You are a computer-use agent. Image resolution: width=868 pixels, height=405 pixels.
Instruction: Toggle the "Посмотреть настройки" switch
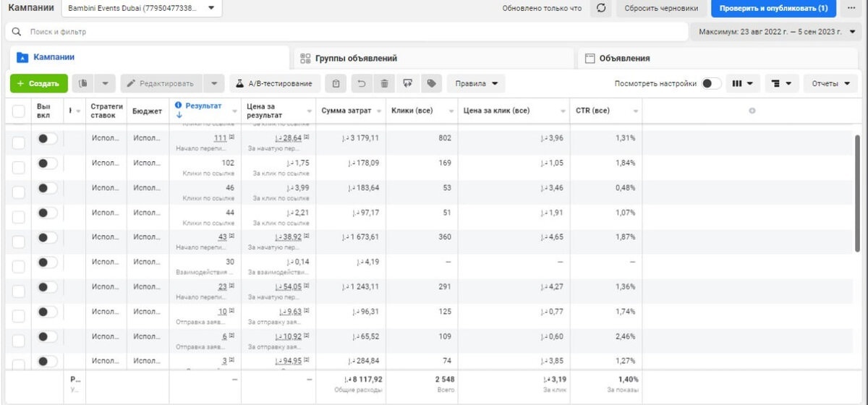pyautogui.click(x=711, y=84)
